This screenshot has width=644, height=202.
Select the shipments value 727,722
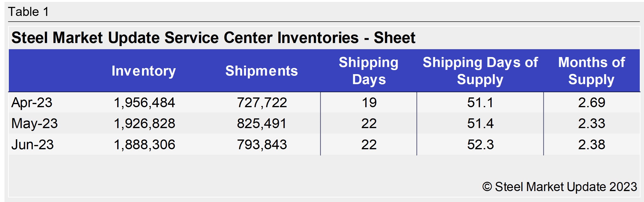(262, 102)
